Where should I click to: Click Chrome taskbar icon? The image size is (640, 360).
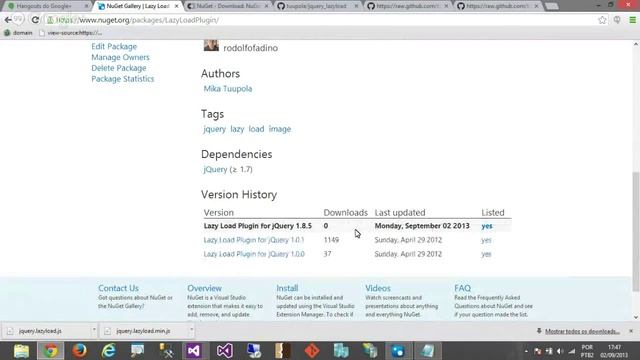(x=51, y=351)
